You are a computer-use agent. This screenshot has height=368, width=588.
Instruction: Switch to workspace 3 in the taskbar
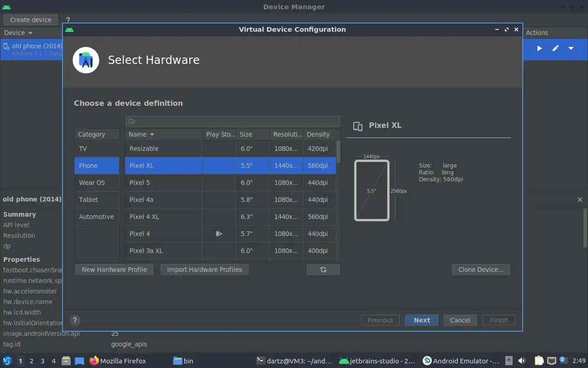(x=42, y=361)
